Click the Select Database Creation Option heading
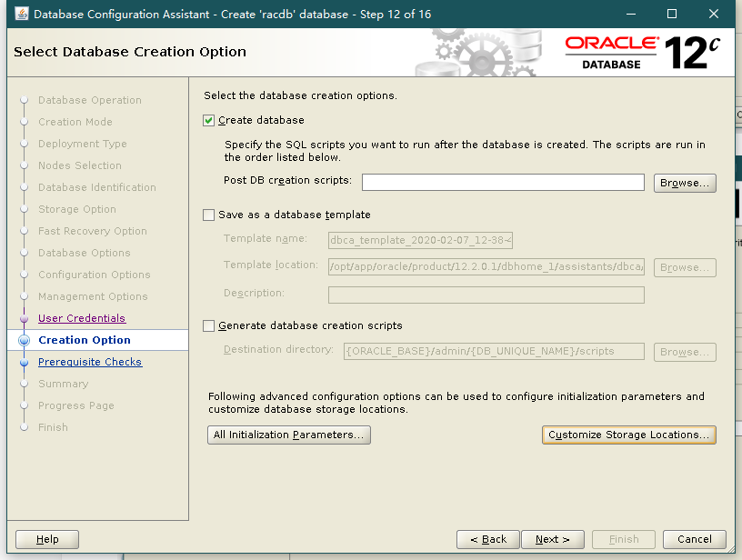 click(130, 52)
